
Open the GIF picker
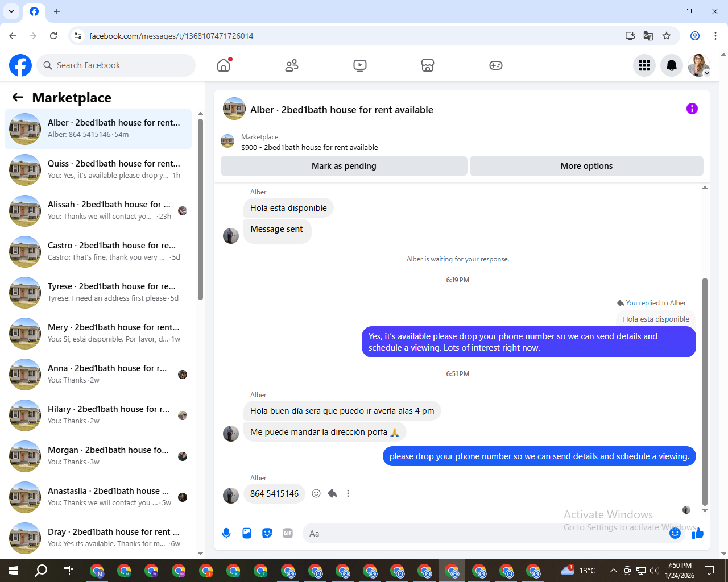(x=288, y=533)
